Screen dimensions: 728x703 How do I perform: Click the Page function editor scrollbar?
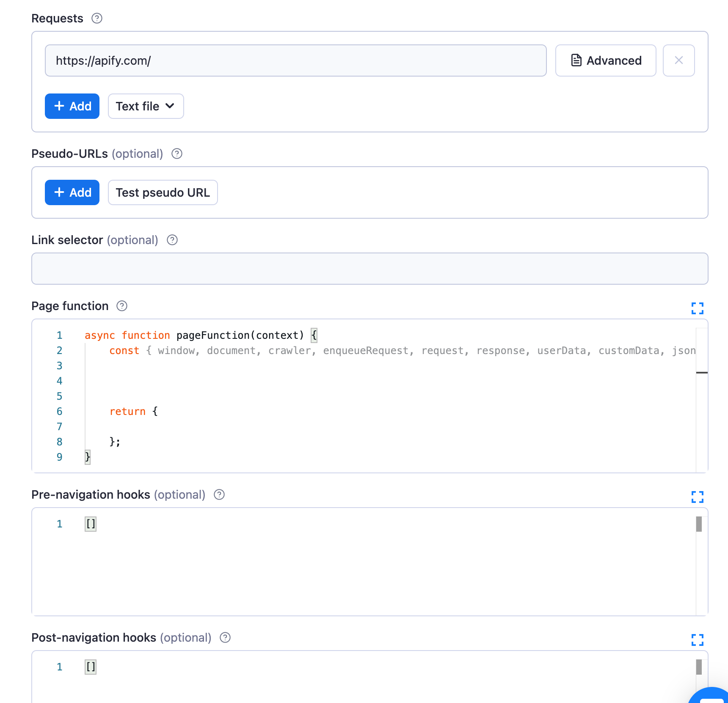(701, 373)
